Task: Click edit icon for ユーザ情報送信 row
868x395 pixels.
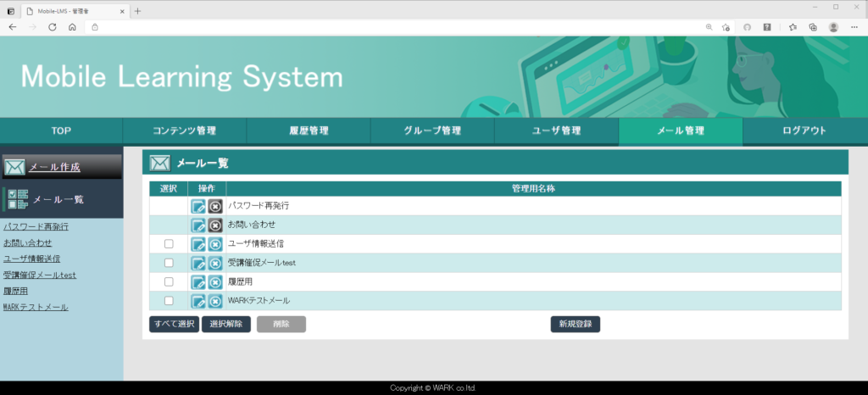Action: tap(198, 244)
